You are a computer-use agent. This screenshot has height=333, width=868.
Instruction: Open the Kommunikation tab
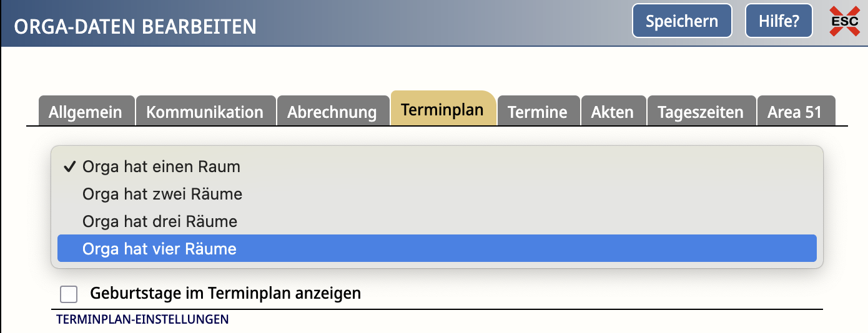[x=205, y=112]
